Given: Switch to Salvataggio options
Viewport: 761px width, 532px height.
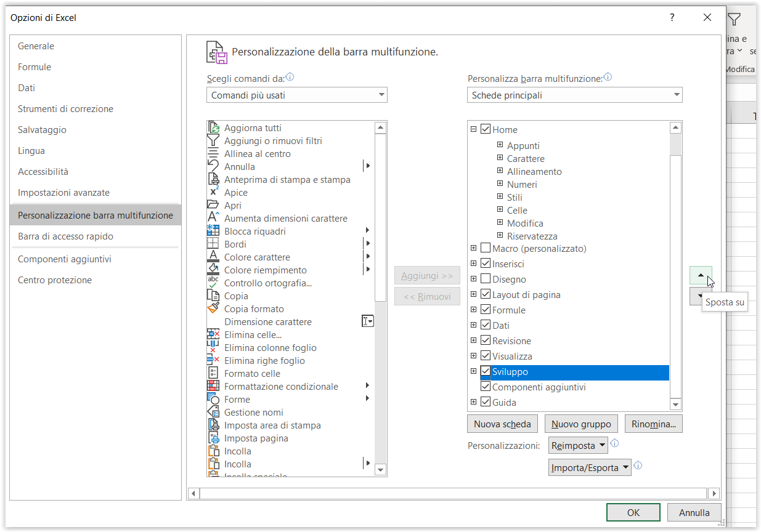Looking at the screenshot, I should tap(96, 130).
